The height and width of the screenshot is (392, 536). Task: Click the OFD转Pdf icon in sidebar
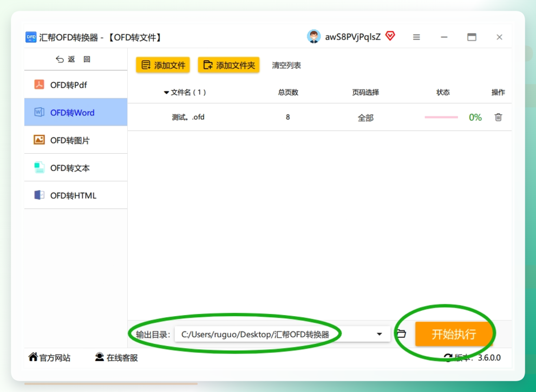[39, 84]
